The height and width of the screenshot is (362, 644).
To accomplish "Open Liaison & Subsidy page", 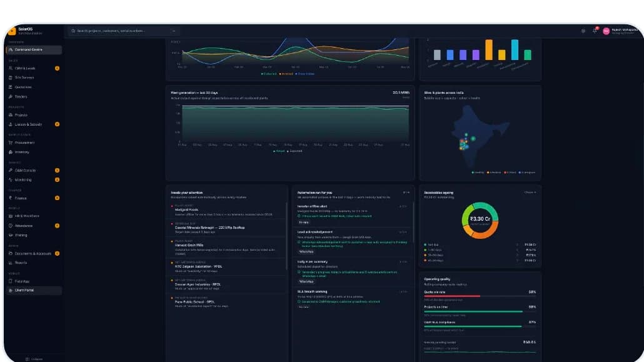I will point(34,124).
